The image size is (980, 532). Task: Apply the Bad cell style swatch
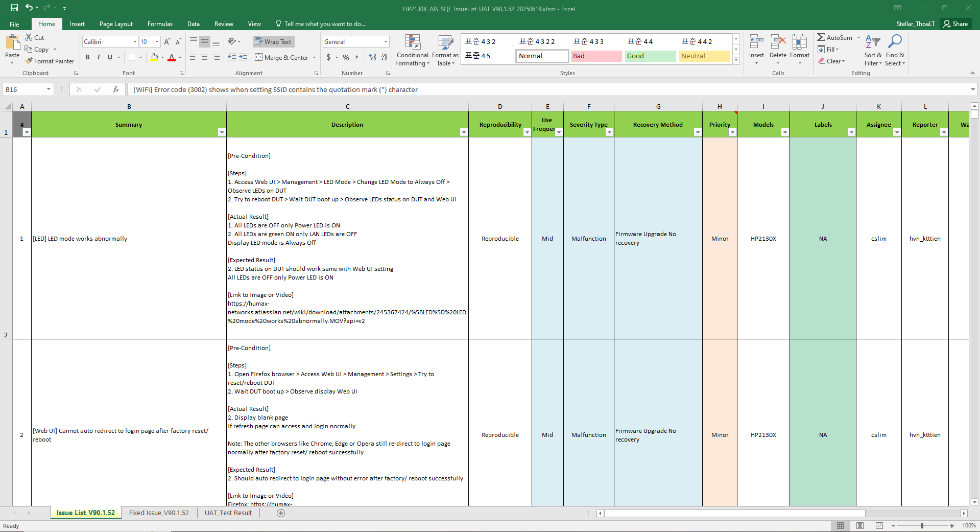[x=596, y=56]
